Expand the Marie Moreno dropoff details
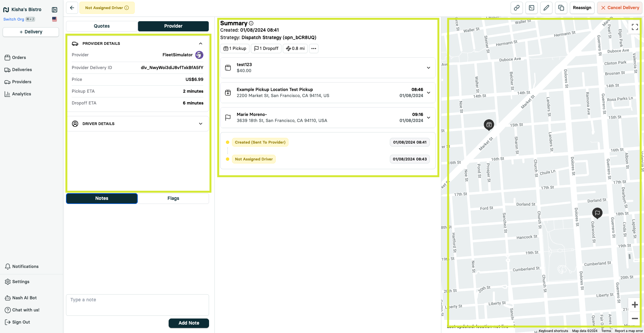The width and height of the screenshot is (644, 333). [428, 118]
